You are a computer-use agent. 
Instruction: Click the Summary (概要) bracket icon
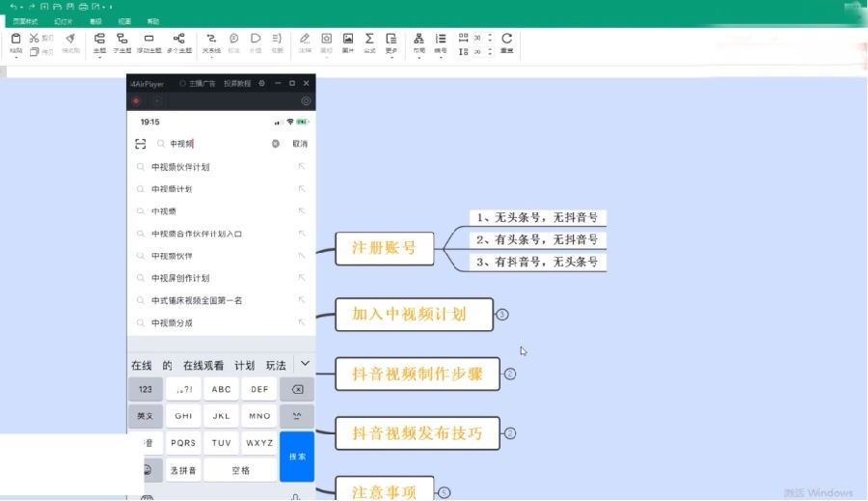[277, 39]
